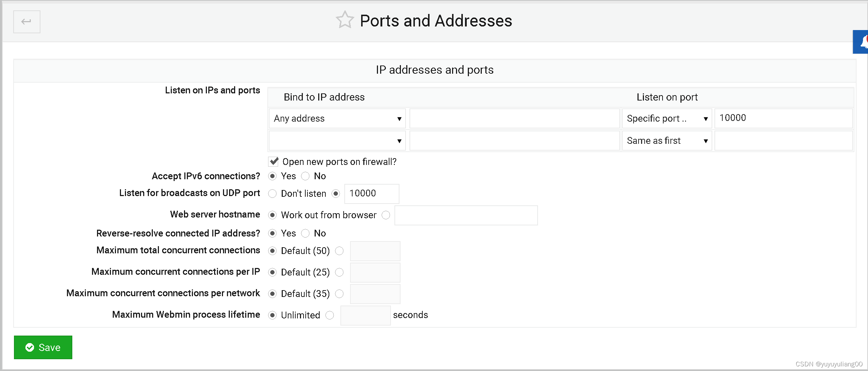This screenshot has width=868, height=371.
Task: Click the port 10000 input field
Action: point(784,118)
